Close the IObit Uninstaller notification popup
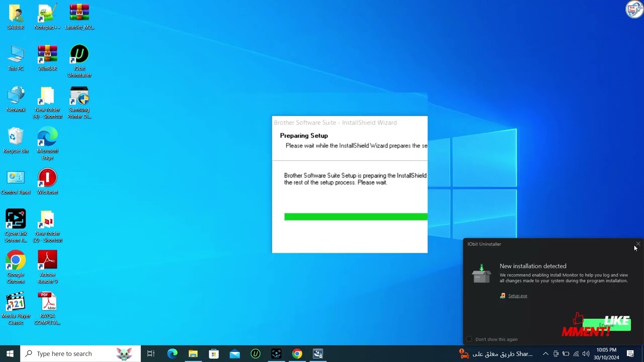This screenshot has height=362, width=644. (637, 244)
